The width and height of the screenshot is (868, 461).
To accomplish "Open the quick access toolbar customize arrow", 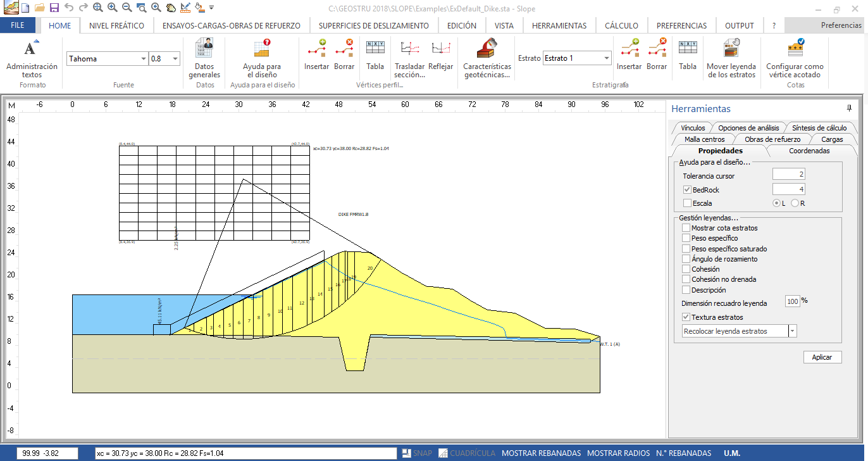I will (211, 8).
